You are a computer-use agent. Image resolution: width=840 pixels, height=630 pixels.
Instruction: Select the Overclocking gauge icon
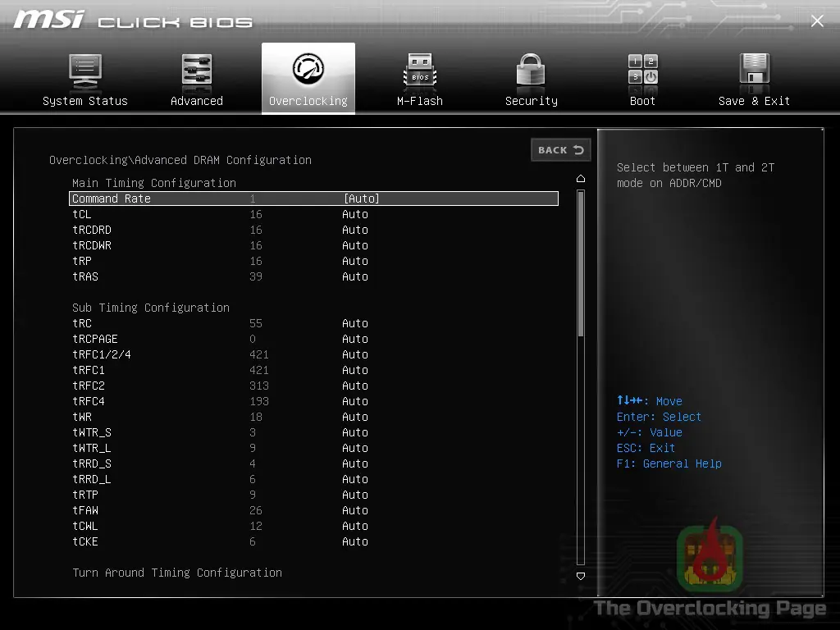point(308,69)
